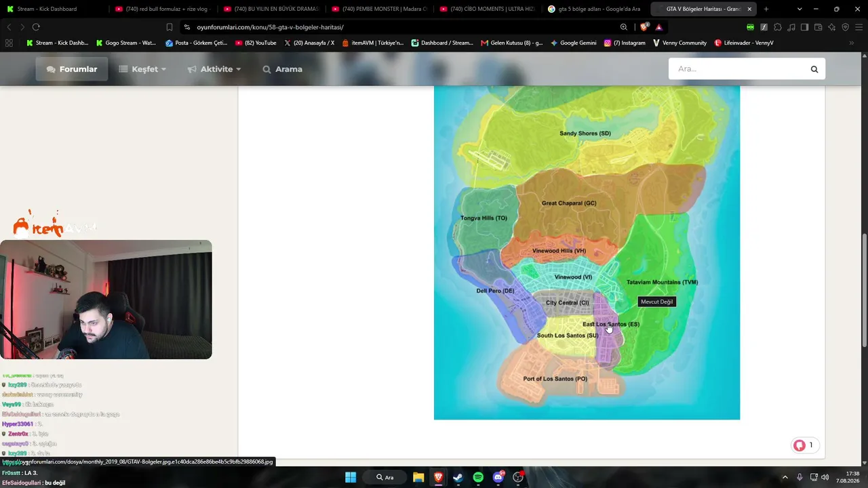Open the Gelen Kutusu Gmail bookmark
The image size is (868, 488).
[511, 43]
